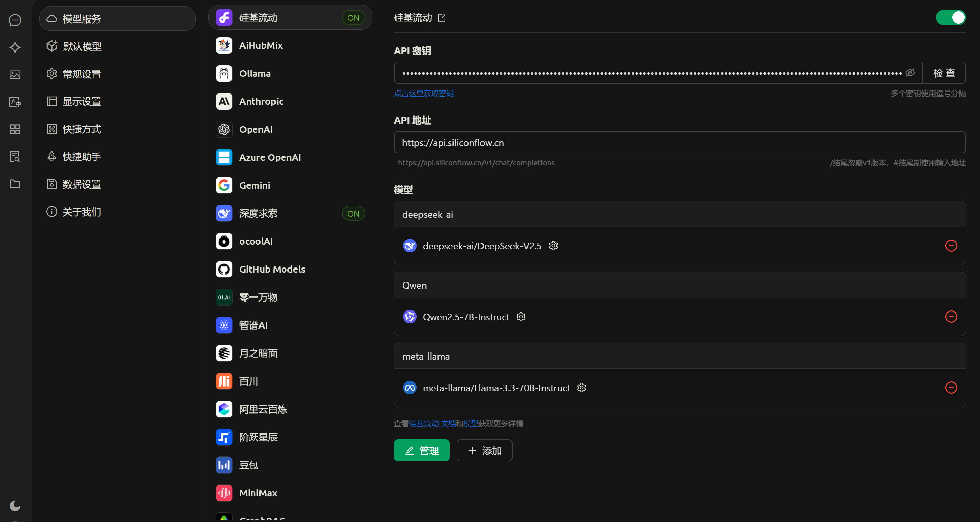980x522 pixels.
Task: Open the mini apps grid icon in sidebar
Action: [15, 129]
